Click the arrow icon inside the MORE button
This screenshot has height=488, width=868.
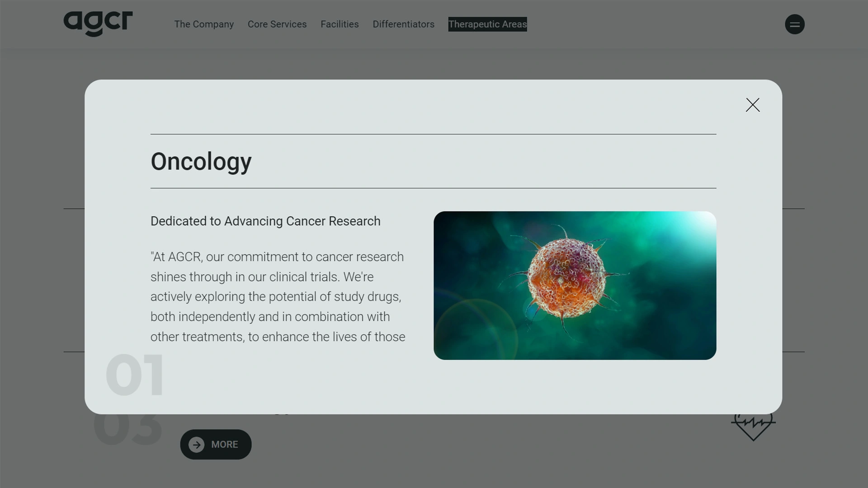196,444
